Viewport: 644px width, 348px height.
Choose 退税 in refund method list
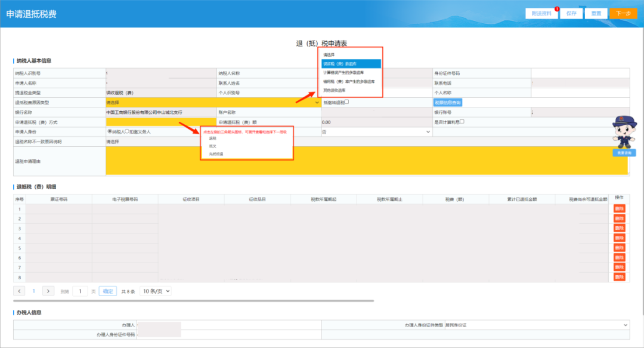pos(213,138)
